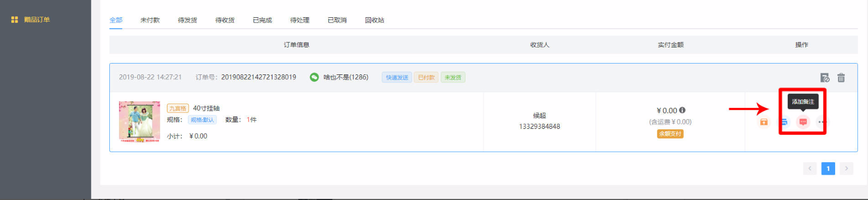Image resolution: width=868 pixels, height=200 pixels.
Task: Select page 1 in pagination
Action: (x=828, y=169)
